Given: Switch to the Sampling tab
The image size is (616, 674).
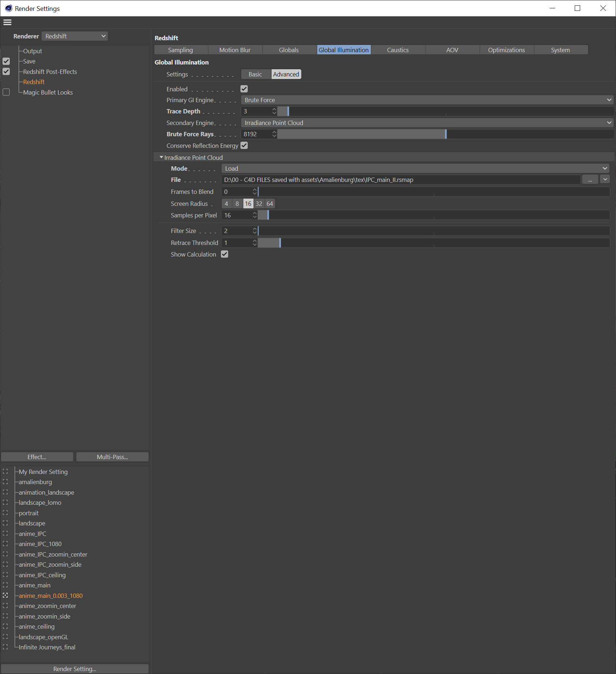Looking at the screenshot, I should click(181, 50).
